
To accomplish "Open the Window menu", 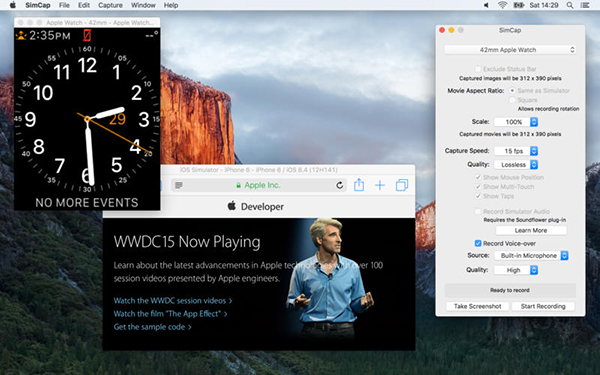I will 143,5.
